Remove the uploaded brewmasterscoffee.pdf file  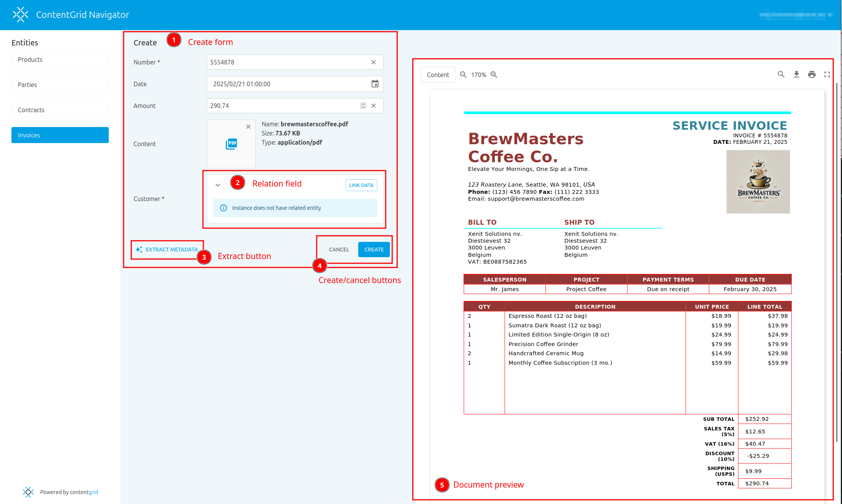248,127
